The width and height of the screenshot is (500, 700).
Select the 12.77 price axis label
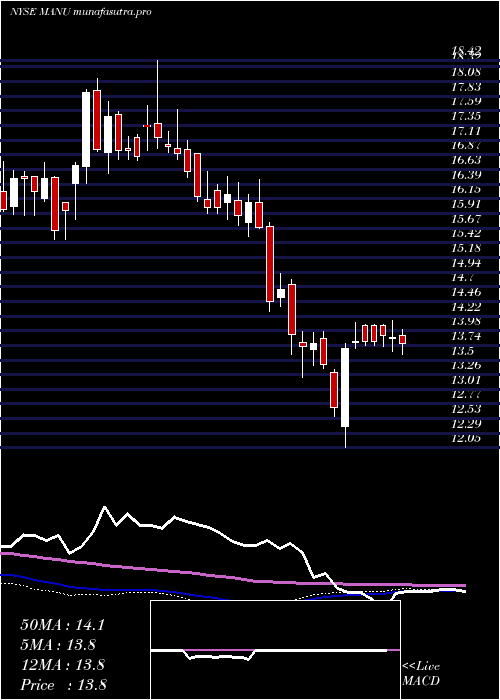(x=466, y=395)
